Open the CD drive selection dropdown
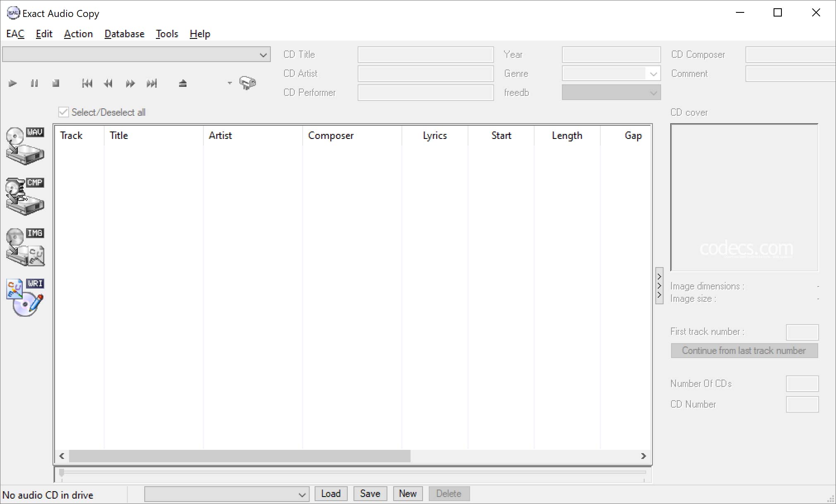 point(136,55)
